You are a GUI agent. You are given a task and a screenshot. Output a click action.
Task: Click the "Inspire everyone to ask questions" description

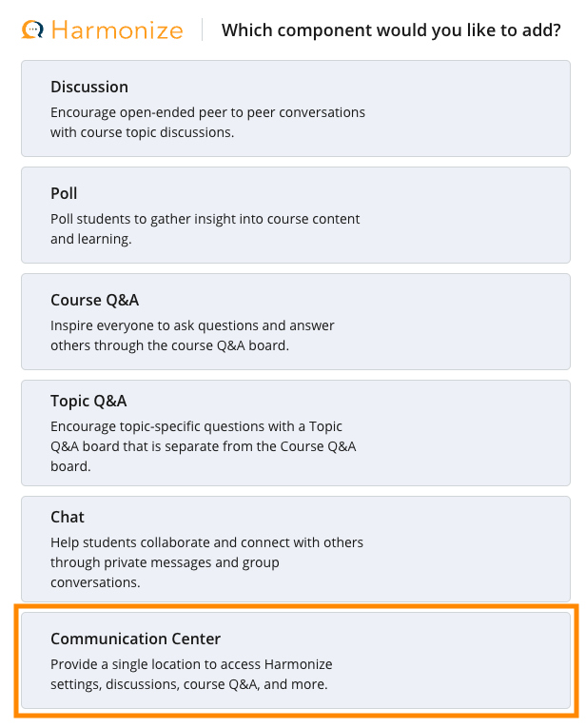(x=192, y=335)
